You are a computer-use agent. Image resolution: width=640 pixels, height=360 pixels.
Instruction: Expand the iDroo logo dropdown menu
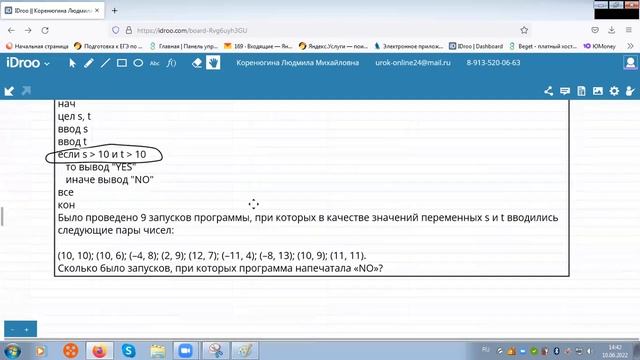pos(28,63)
